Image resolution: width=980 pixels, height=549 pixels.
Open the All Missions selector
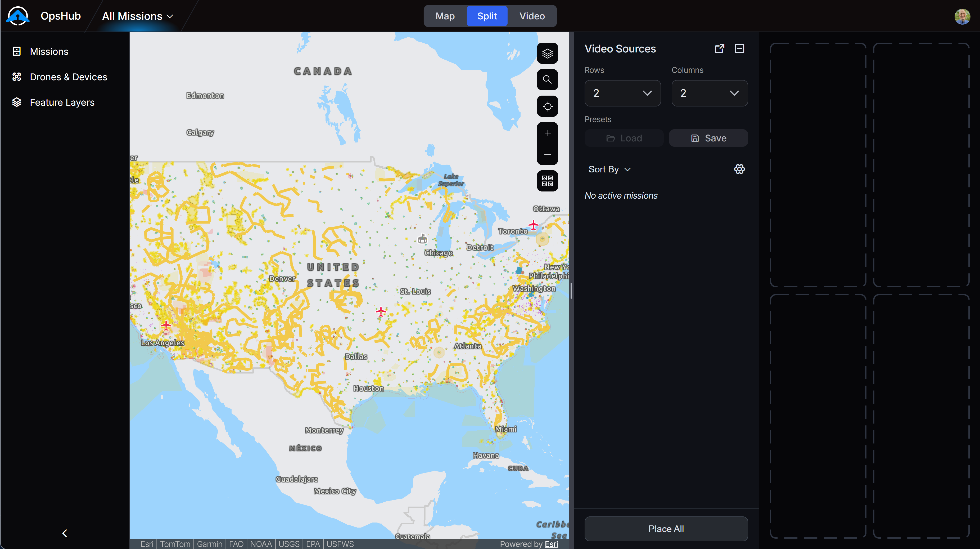click(x=137, y=16)
